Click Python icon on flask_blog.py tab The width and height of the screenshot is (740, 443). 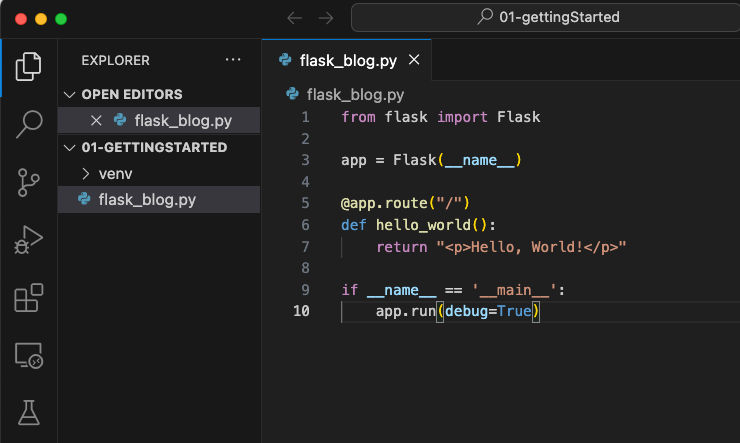pos(285,59)
